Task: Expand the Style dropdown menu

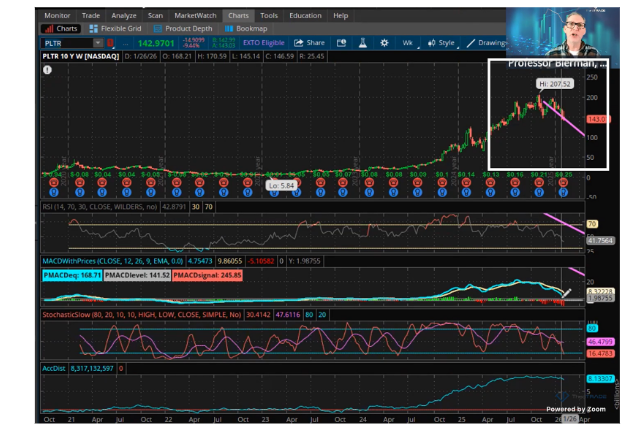Action: pyautogui.click(x=442, y=43)
